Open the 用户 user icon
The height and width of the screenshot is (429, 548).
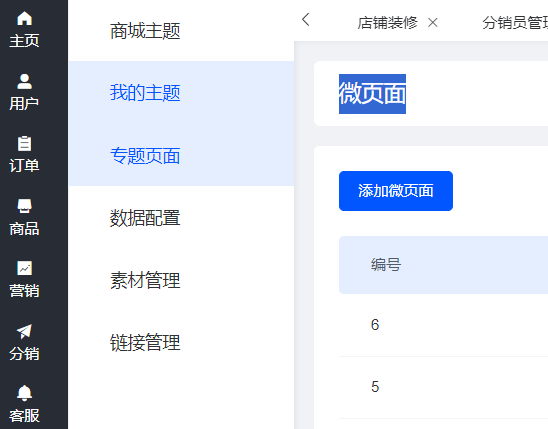coord(24,81)
